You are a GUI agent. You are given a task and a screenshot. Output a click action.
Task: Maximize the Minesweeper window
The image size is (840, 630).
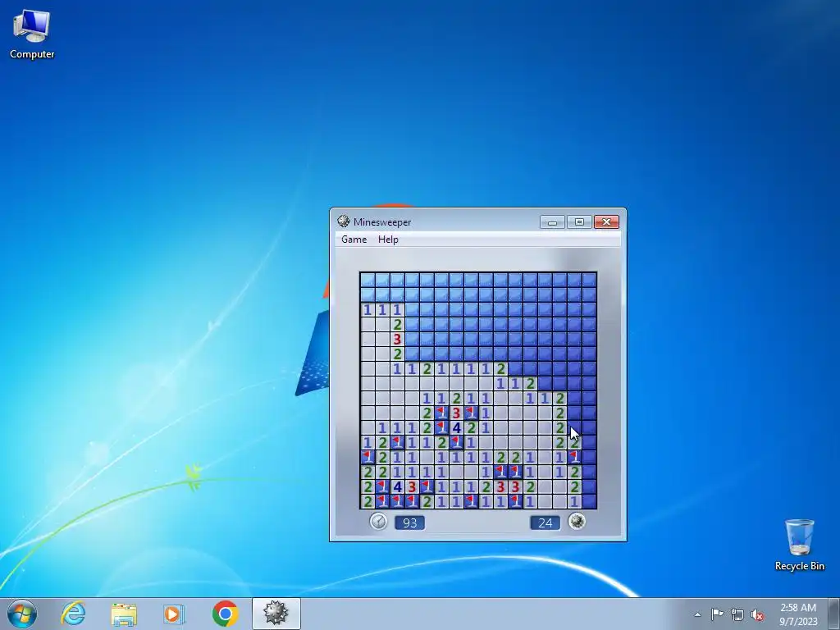pos(579,221)
